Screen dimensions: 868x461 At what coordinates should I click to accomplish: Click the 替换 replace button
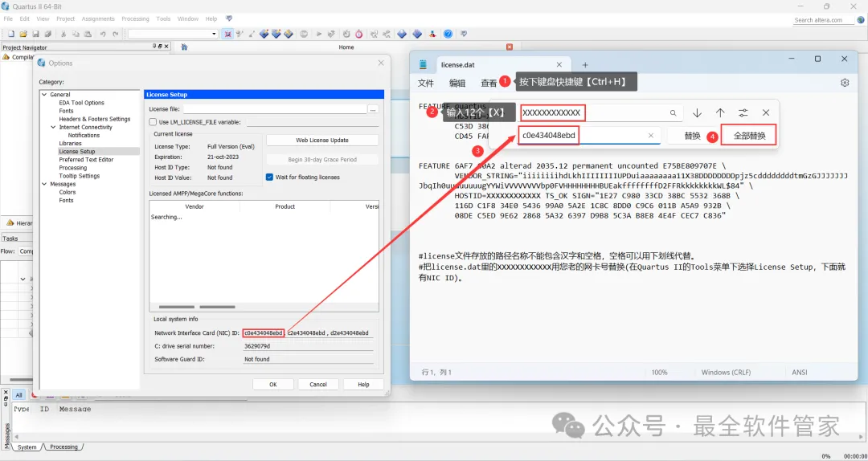693,136
